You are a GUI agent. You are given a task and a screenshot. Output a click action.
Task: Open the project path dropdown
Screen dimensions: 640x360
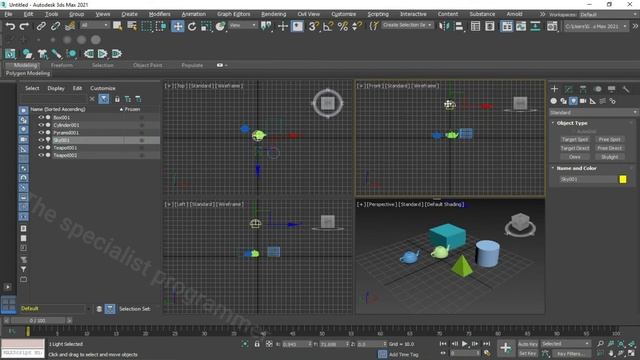pos(596,27)
